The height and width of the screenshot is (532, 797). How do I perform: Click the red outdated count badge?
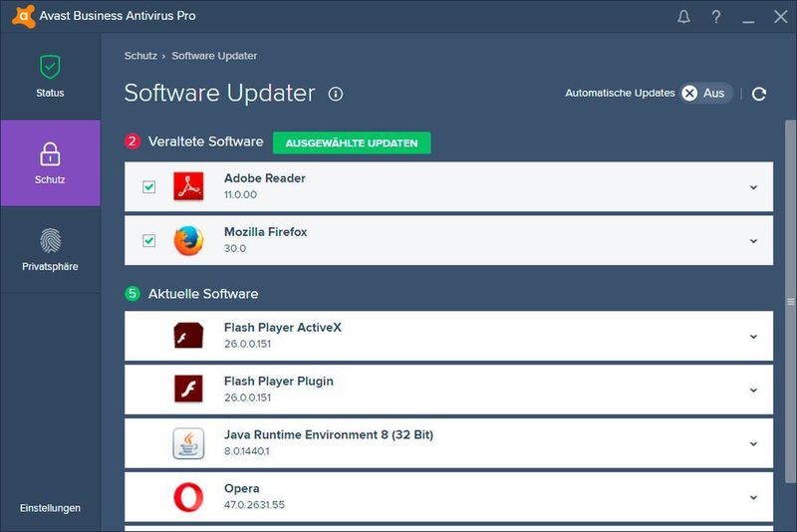coord(133,141)
